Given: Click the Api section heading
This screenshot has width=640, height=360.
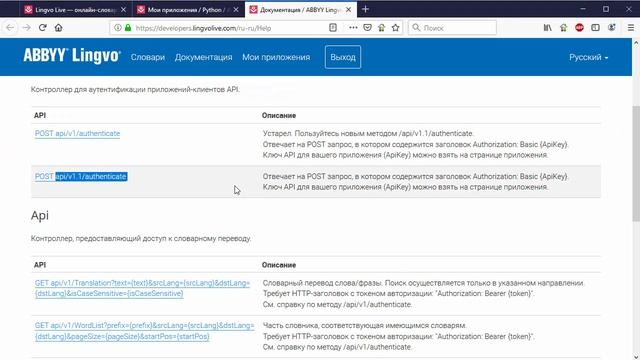Looking at the screenshot, I should coord(40,215).
